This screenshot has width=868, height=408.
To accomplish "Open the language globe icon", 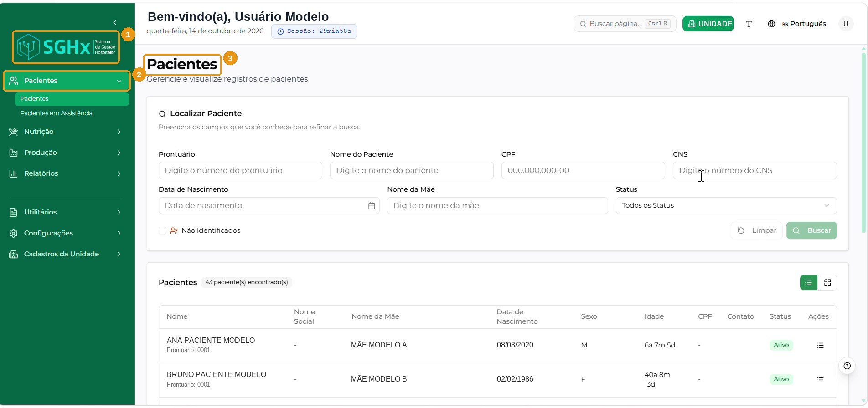I will (x=771, y=24).
